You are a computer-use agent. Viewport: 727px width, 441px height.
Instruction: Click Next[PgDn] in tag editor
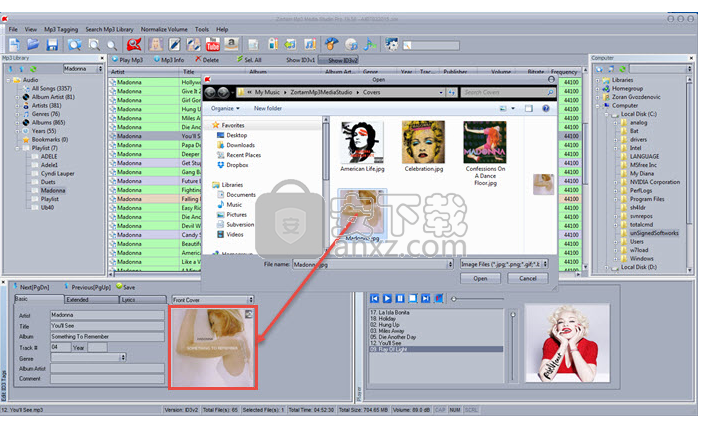coord(31,287)
